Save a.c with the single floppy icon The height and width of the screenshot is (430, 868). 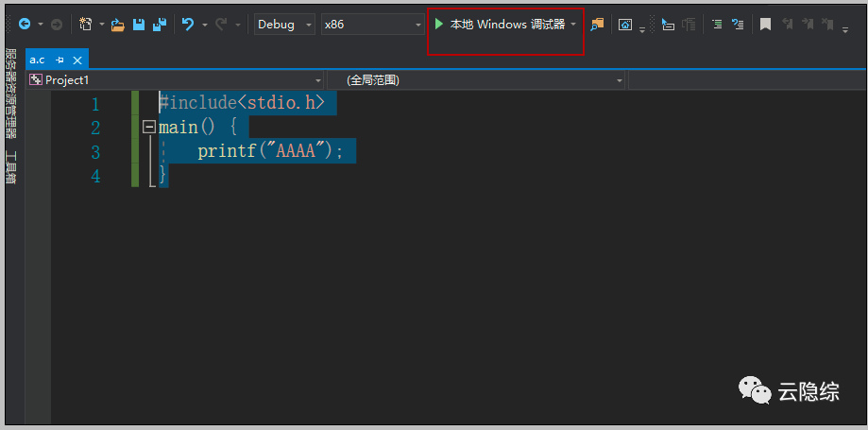pyautogui.click(x=139, y=25)
